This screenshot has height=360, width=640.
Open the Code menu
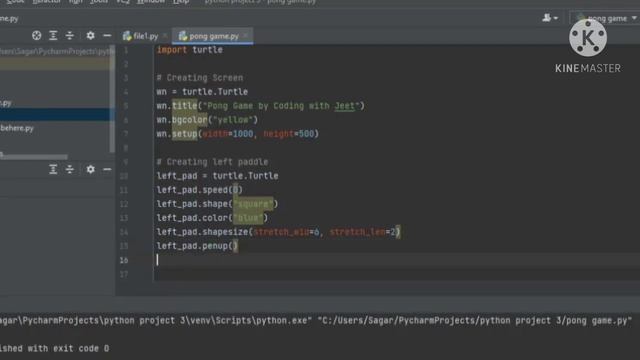pos(15,2)
